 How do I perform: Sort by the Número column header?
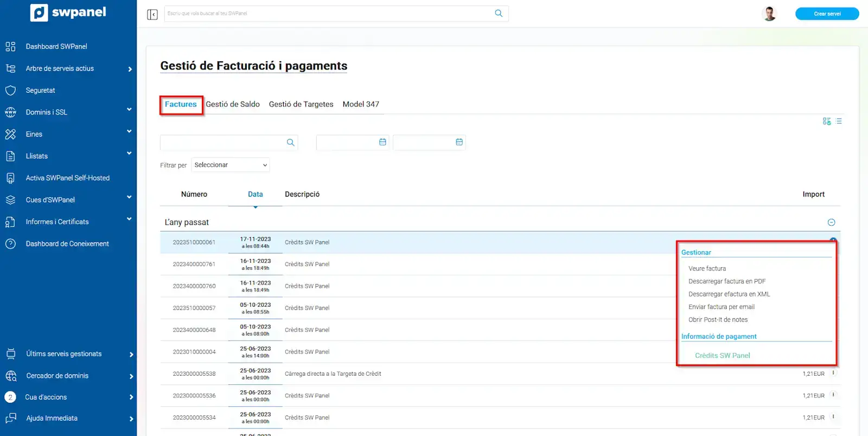pyautogui.click(x=194, y=194)
